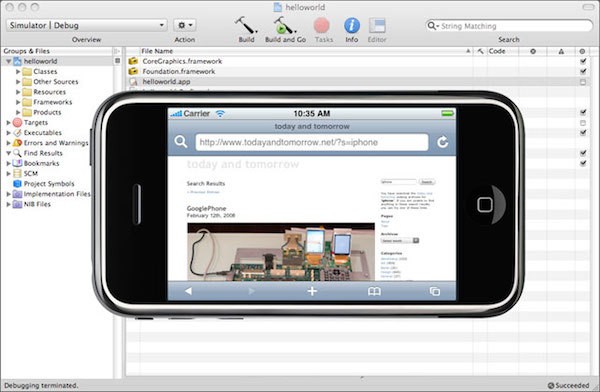Viewport: 600px width, 392px height.
Task: Tap the Safari pages icon
Action: tap(435, 291)
